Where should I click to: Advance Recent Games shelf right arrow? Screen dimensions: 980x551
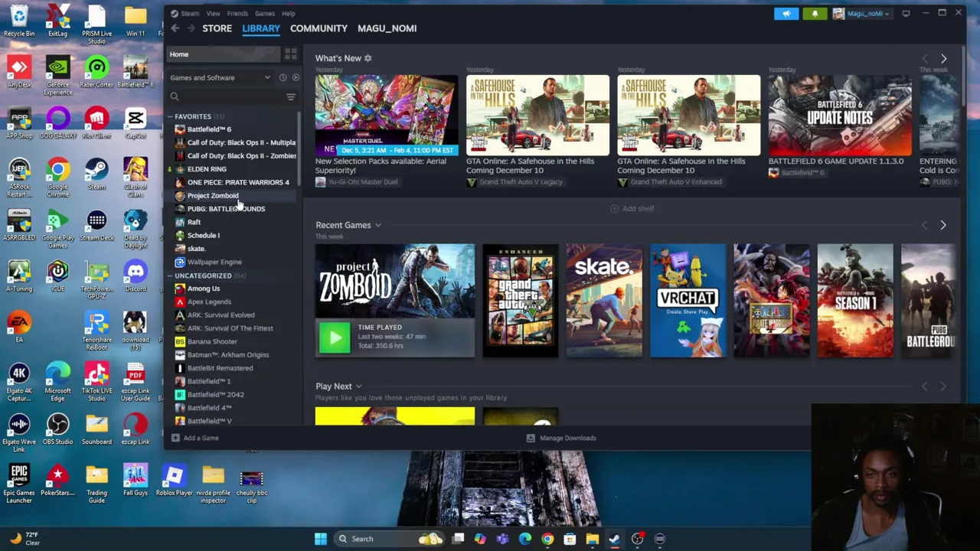pyautogui.click(x=943, y=225)
